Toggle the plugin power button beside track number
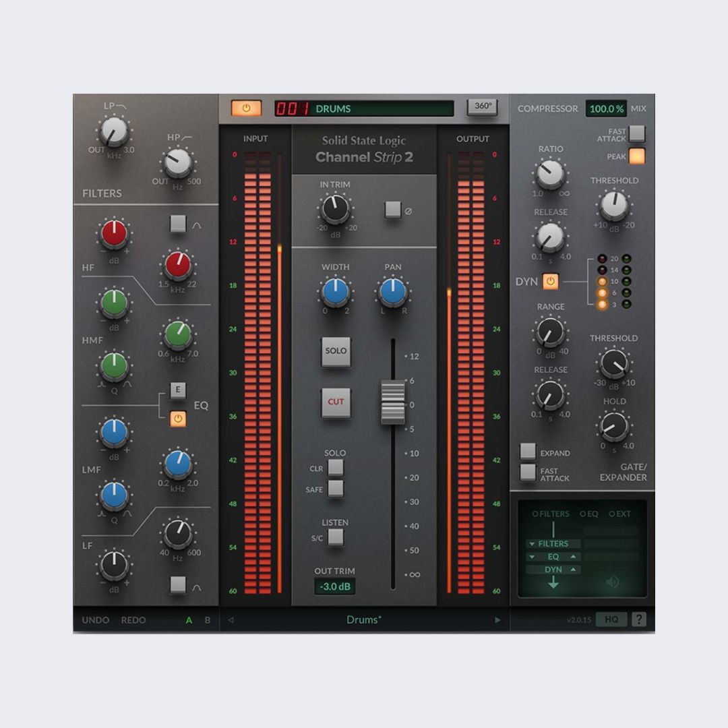Screen dimensions: 728x728 pos(246,108)
